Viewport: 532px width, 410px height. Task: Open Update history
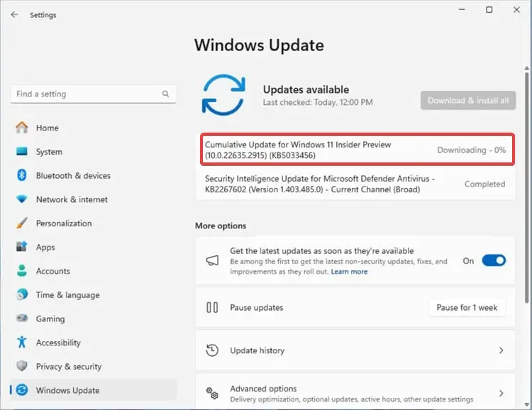pos(355,350)
